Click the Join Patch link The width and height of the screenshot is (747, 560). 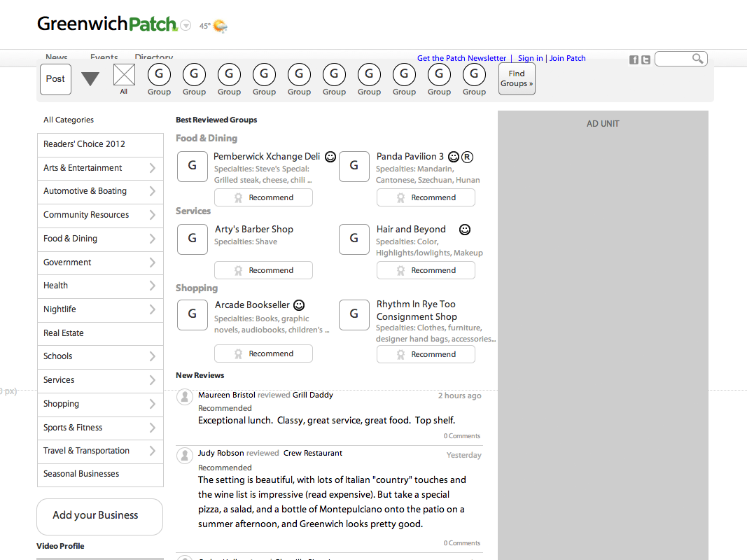567,58
